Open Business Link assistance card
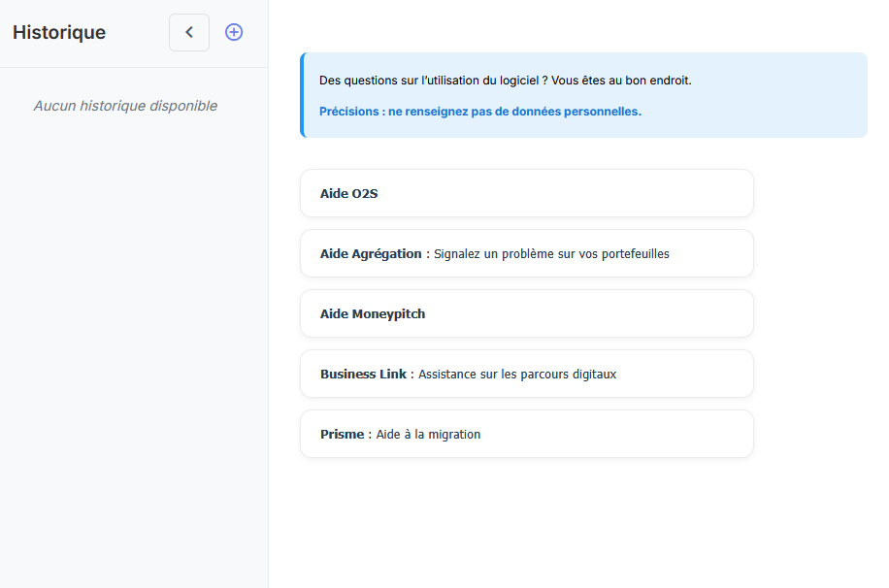The image size is (889, 588). point(526,374)
